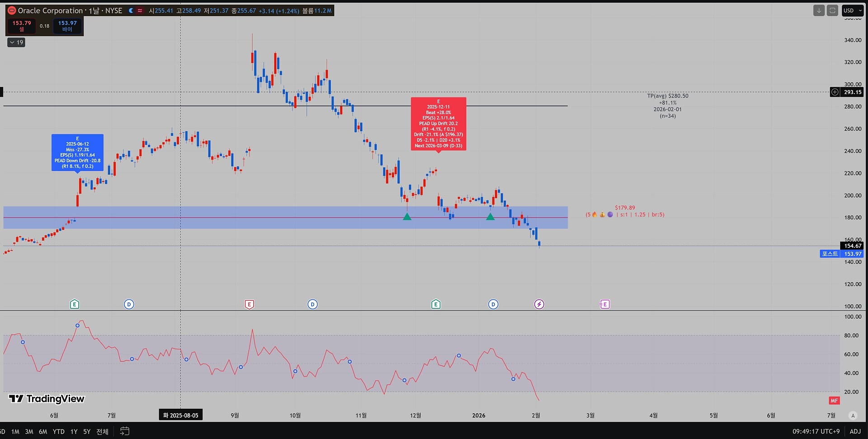
Task: Click the green triangle signal near December
Action: 407,217
